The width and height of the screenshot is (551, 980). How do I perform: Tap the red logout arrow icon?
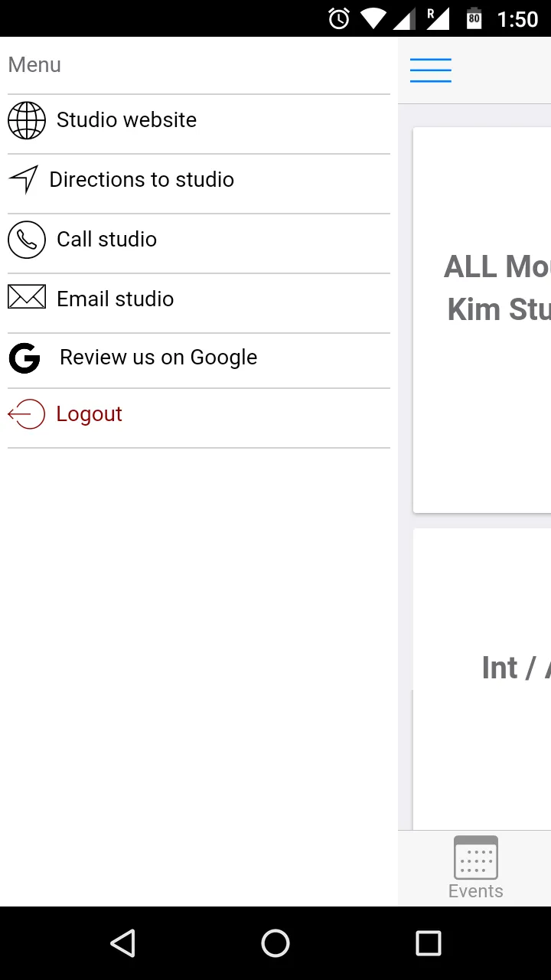(27, 414)
